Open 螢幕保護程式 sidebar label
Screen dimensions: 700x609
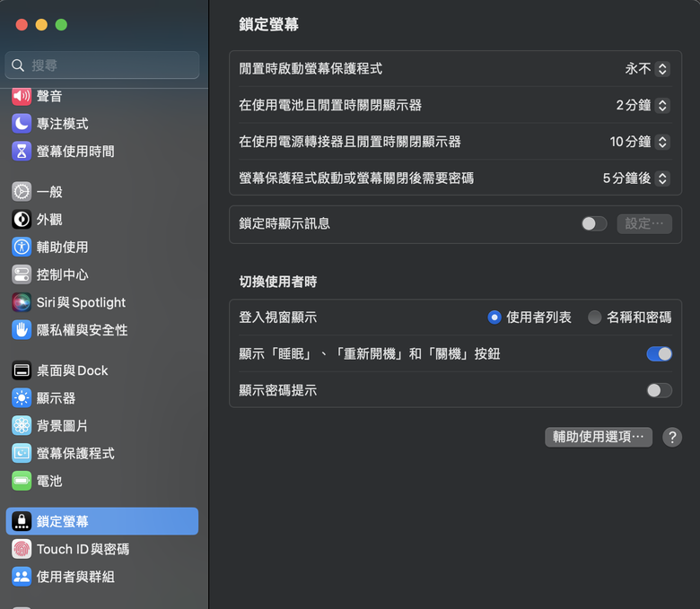click(x=75, y=453)
